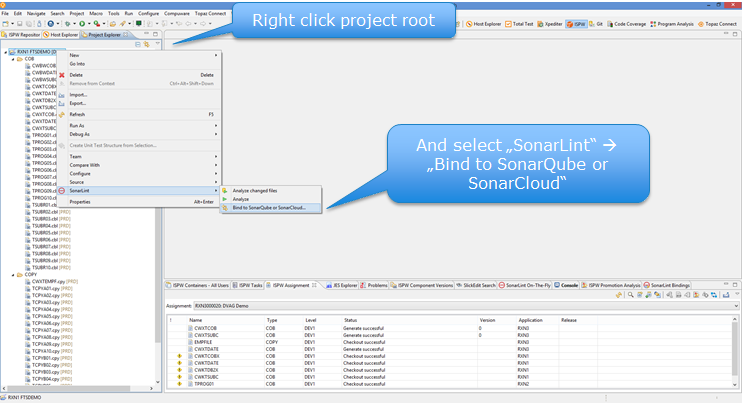Viewport: 742px width, 403px height.
Task: Switch to the ISPW Repository tab
Action: click(x=21, y=35)
